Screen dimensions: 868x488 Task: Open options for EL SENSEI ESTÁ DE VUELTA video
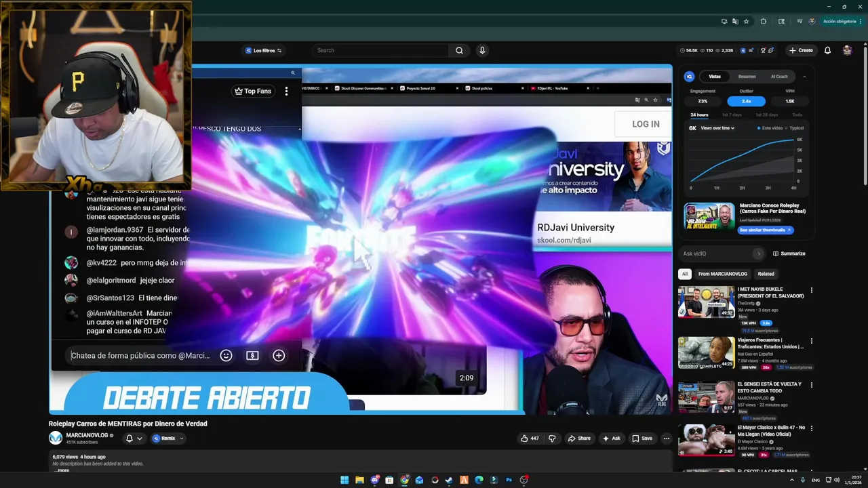click(x=811, y=385)
